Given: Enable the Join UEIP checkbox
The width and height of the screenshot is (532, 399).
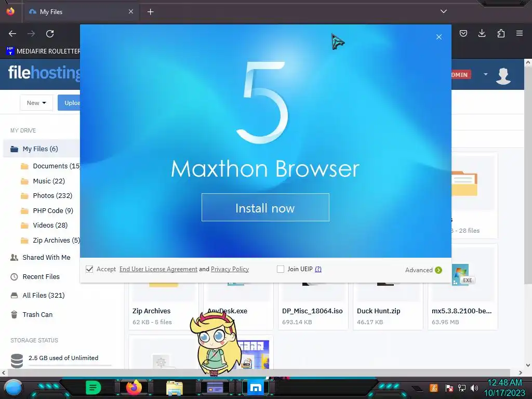Looking at the screenshot, I should [280, 269].
